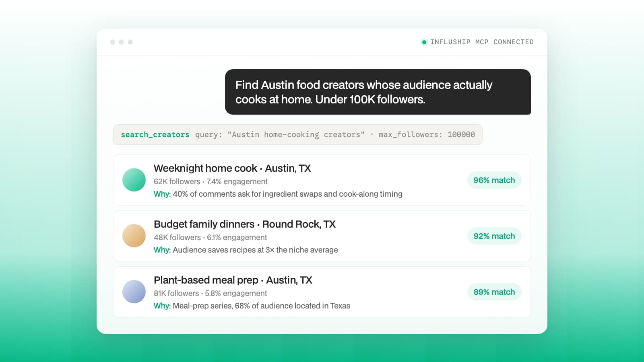Viewport: 644px width, 362px height.
Task: Click the blue avatar of Plant-based meal prep
Action: [134, 292]
